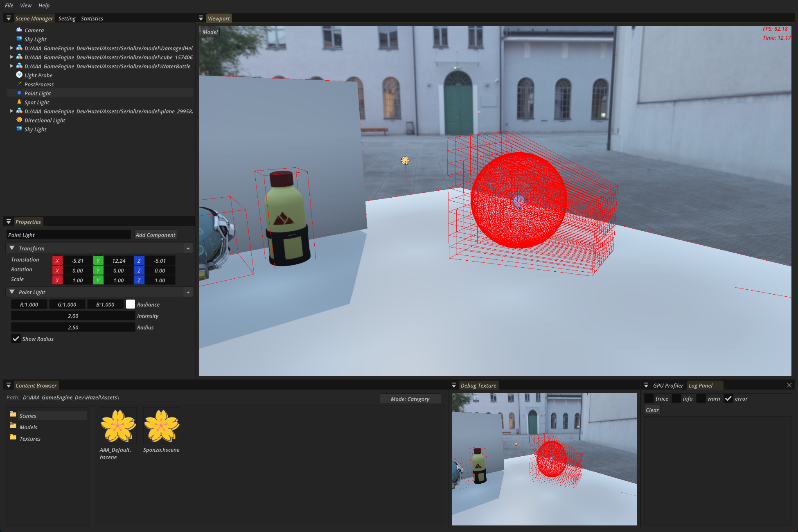Enable the trace log filter checkbox
This screenshot has width=798, height=532.
[649, 399]
